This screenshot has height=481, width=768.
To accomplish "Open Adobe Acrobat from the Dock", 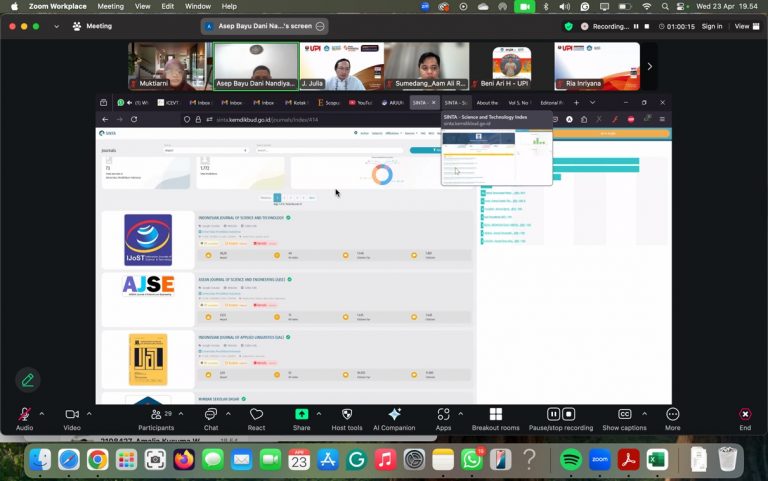I will point(628,460).
